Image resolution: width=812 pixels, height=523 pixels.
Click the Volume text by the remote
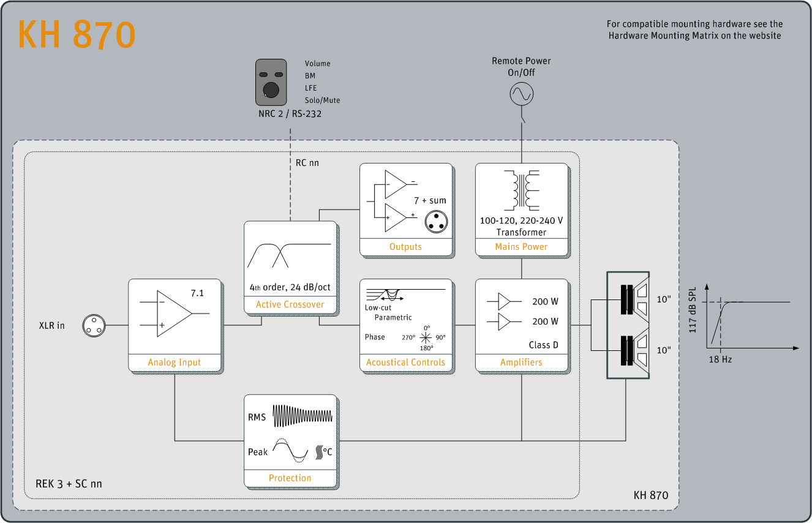click(318, 64)
